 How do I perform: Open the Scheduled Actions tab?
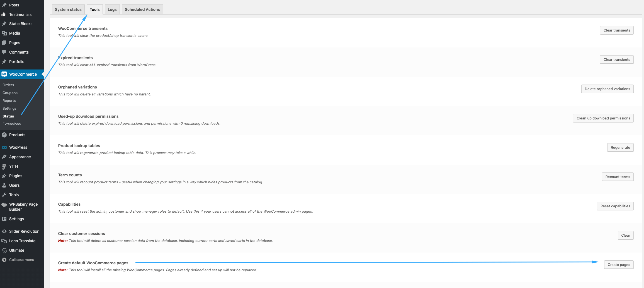[142, 9]
